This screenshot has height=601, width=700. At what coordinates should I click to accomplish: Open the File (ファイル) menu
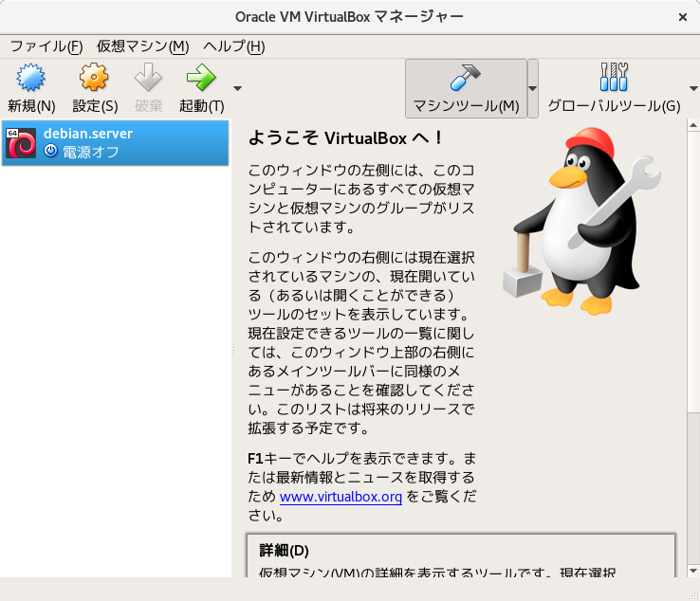click(x=46, y=46)
